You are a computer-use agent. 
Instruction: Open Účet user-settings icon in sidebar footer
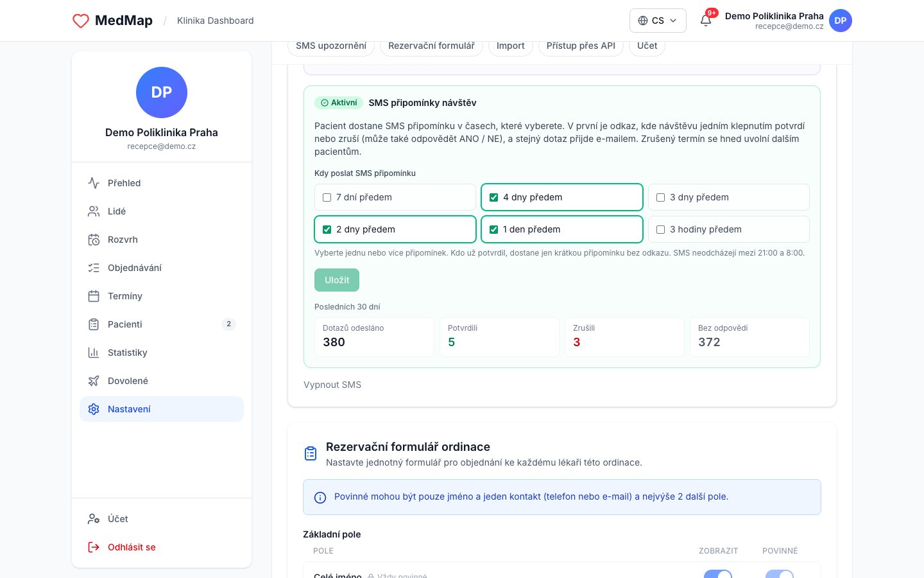(94, 519)
